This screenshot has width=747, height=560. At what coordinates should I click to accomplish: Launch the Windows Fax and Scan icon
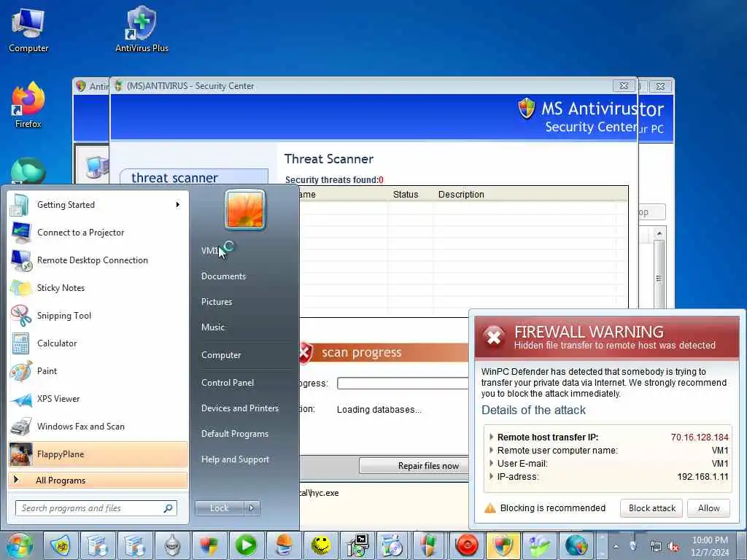tap(21, 427)
